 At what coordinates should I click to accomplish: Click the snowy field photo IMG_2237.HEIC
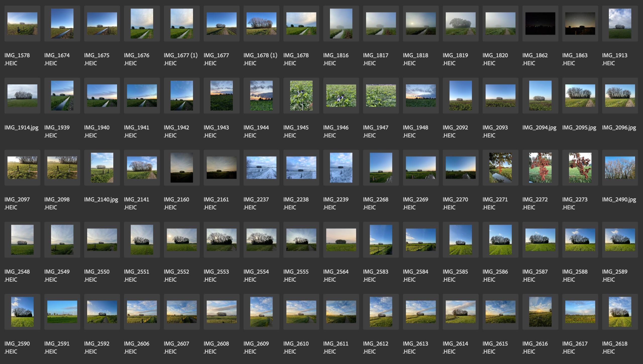tap(261, 168)
